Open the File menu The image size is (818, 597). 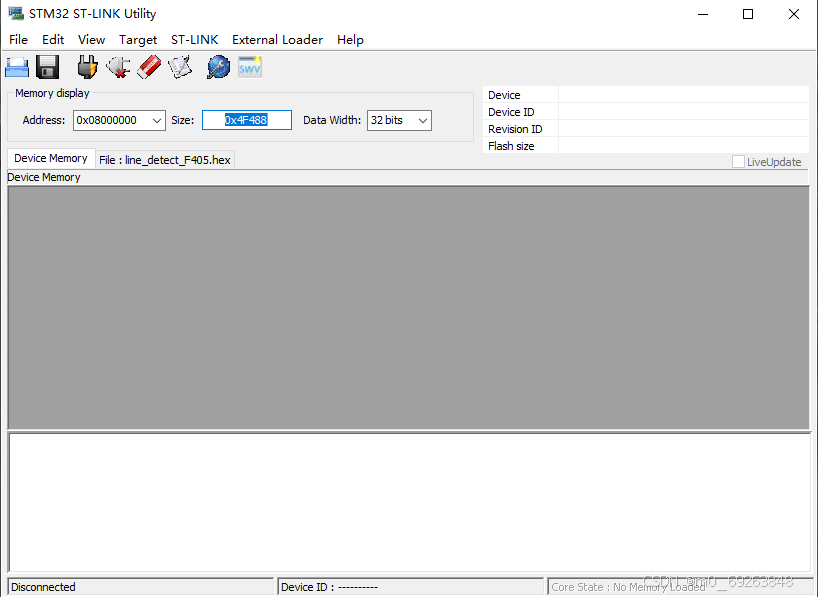coord(18,40)
